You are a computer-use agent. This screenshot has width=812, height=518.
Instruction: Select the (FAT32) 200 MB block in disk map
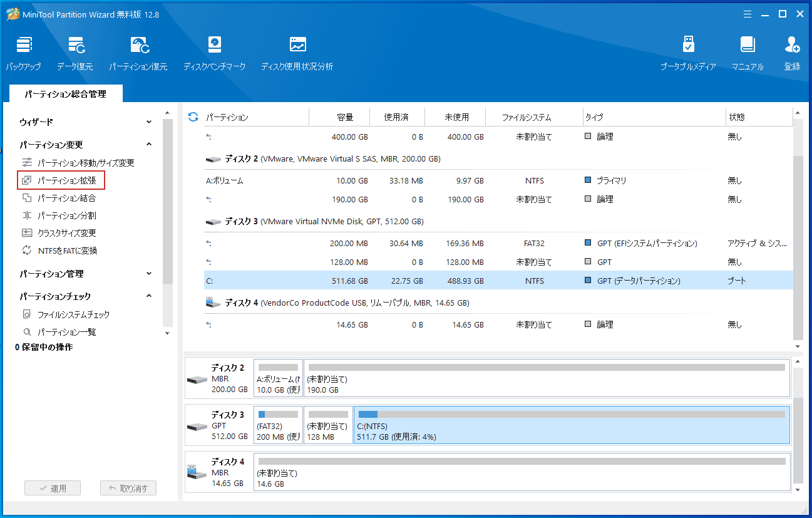[278, 425]
